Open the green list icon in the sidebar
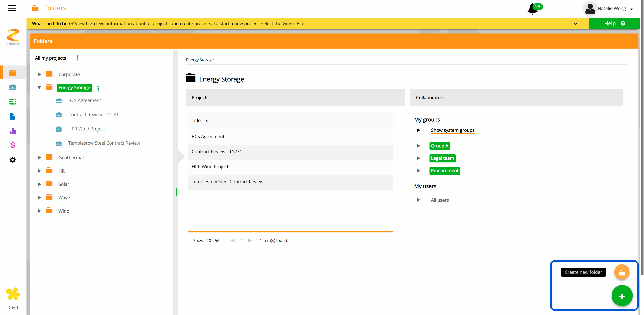644x315 pixels. click(x=13, y=102)
